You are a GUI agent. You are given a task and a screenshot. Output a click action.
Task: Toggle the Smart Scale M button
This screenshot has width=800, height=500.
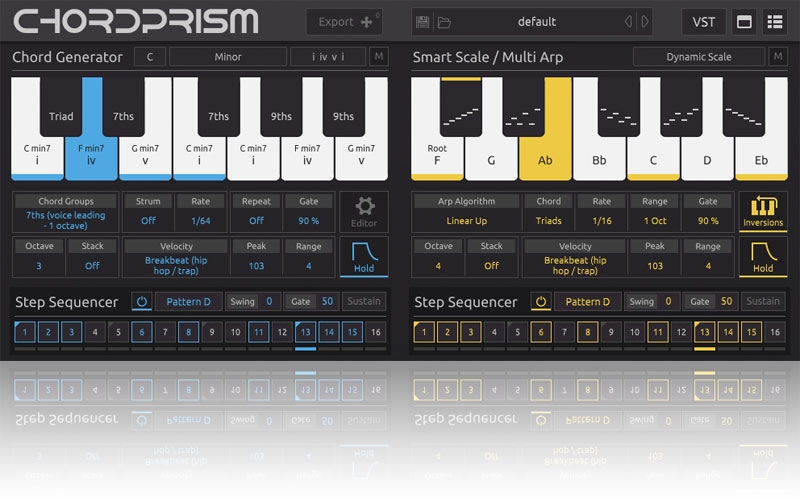(x=778, y=56)
